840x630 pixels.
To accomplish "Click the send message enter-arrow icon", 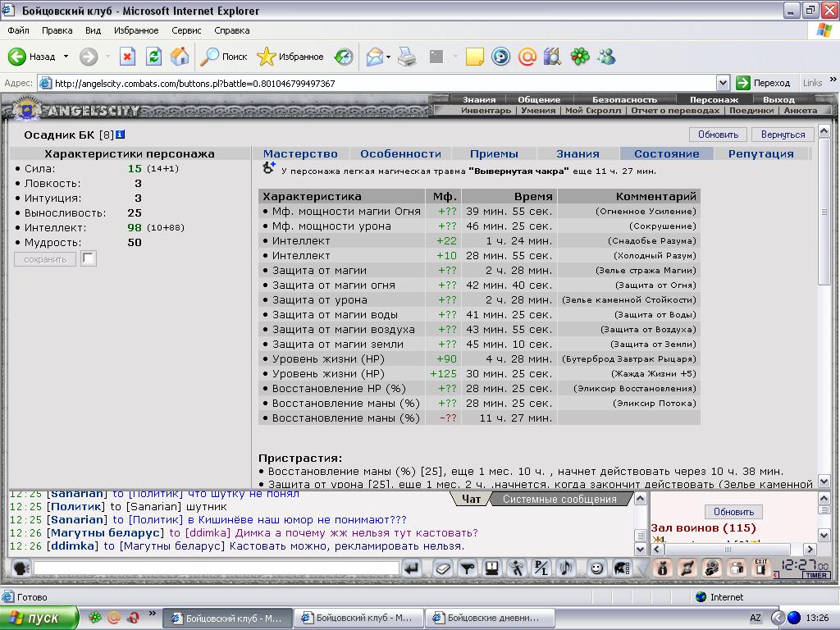I will click(412, 568).
